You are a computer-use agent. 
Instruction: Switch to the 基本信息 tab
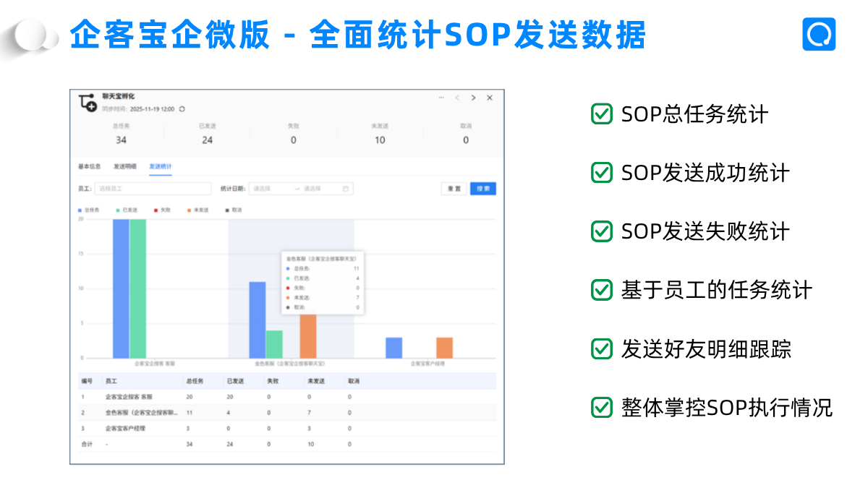coord(90,166)
